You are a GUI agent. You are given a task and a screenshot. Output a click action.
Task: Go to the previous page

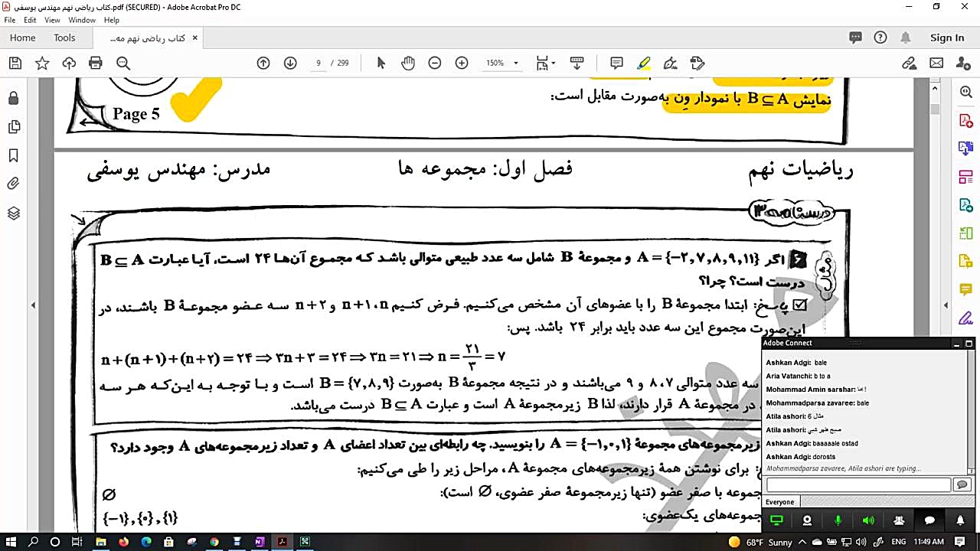(263, 64)
